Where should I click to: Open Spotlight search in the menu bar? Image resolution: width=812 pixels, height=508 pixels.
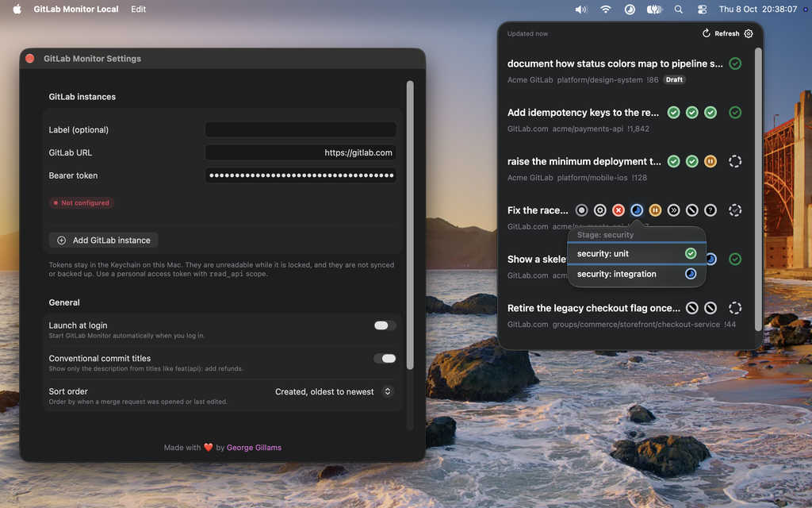[x=679, y=10]
